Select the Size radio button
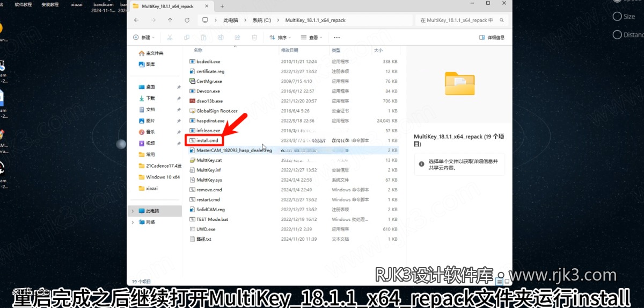 point(617,17)
